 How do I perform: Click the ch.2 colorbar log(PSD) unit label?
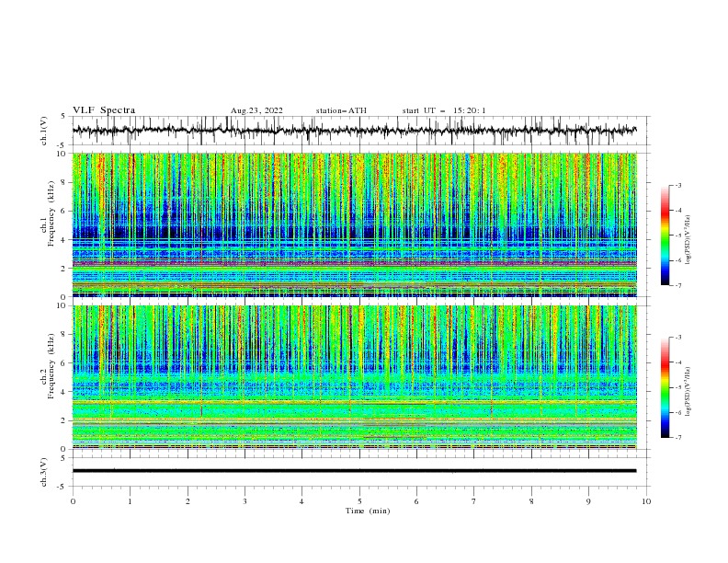[688, 392]
